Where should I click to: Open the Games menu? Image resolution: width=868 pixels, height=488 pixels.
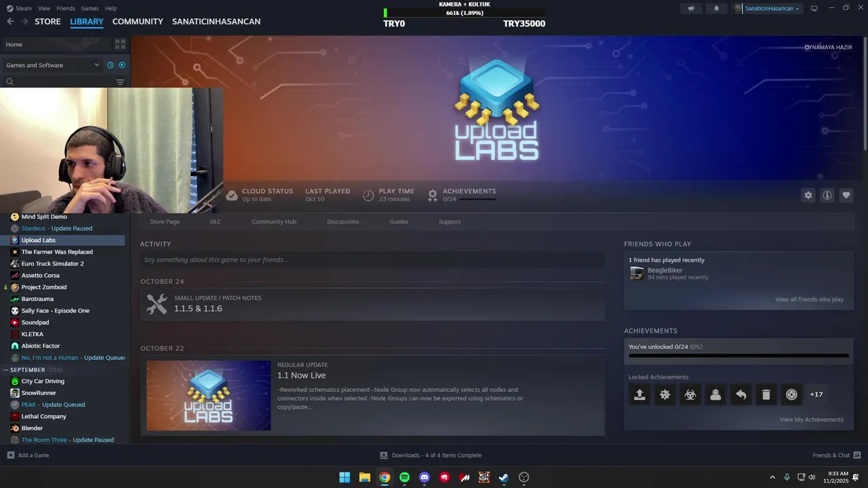pyautogui.click(x=90, y=8)
